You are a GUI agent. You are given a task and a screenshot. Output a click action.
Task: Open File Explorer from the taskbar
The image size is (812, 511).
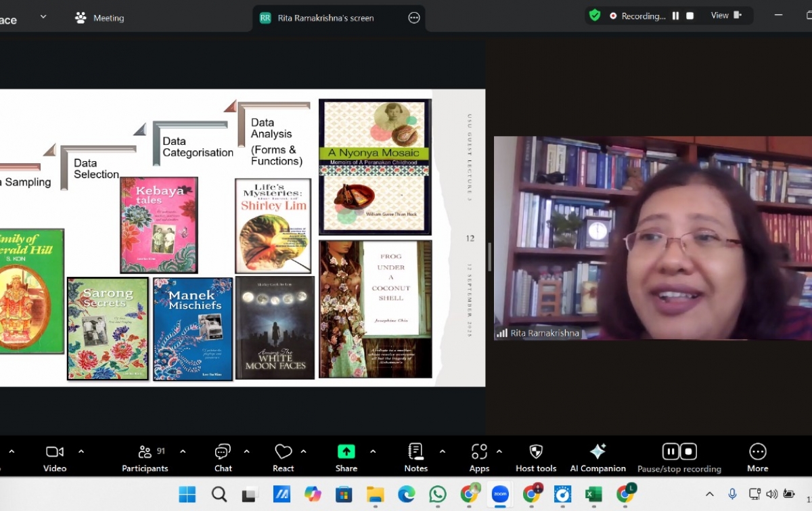pyautogui.click(x=375, y=494)
